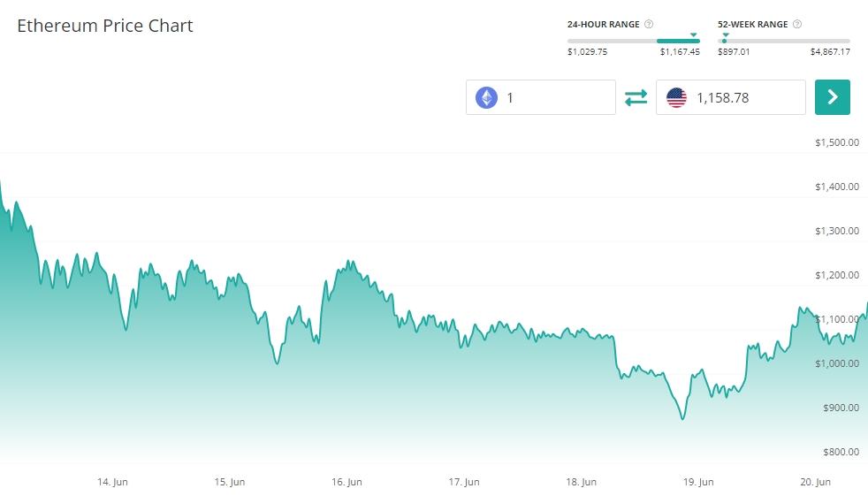The width and height of the screenshot is (868, 496).
Task: Click the 24-hour low value $1,029.75
Action: pyautogui.click(x=588, y=51)
